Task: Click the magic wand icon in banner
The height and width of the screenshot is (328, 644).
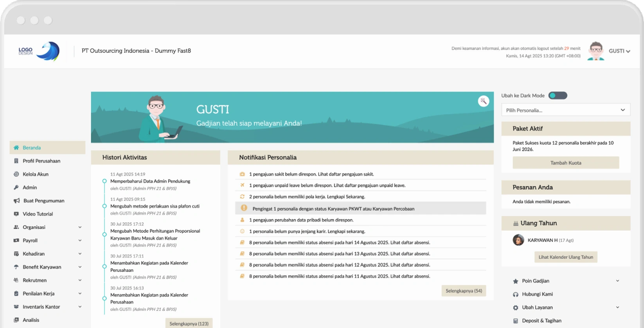Action: 483,101
